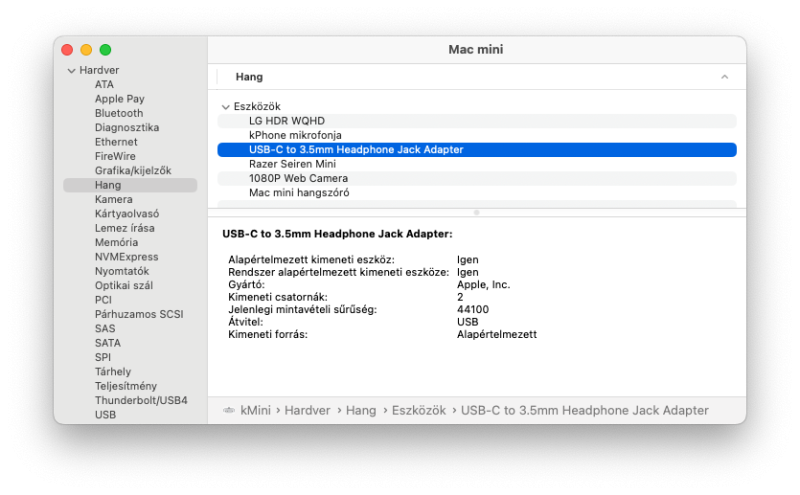
Task: Go to Eszközök in the path bar
Action: (419, 410)
